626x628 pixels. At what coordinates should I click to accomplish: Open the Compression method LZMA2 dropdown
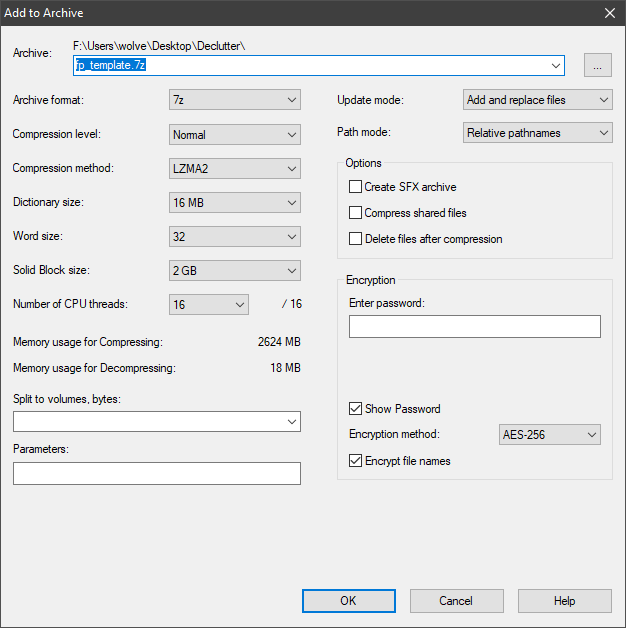point(235,169)
